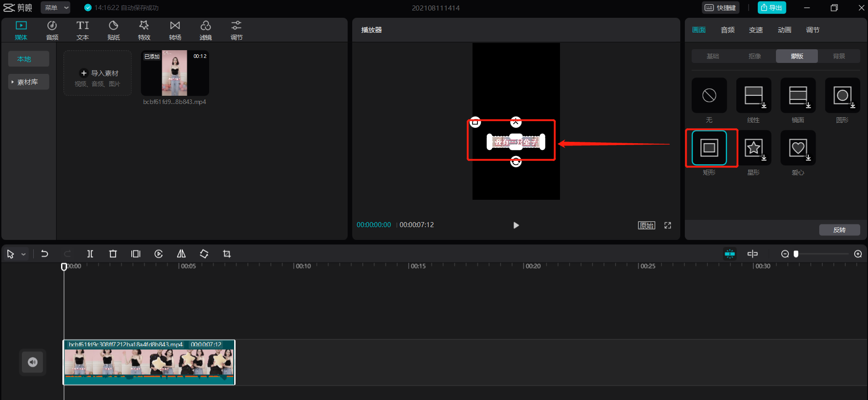Click the 导出 export button
868x400 pixels.
pos(771,8)
